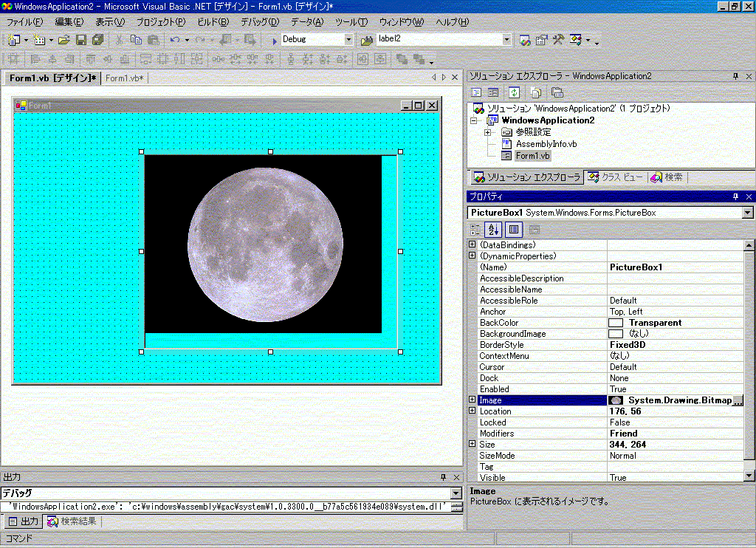Click the Image property ellipsis button
The height and width of the screenshot is (548, 756).
738,400
